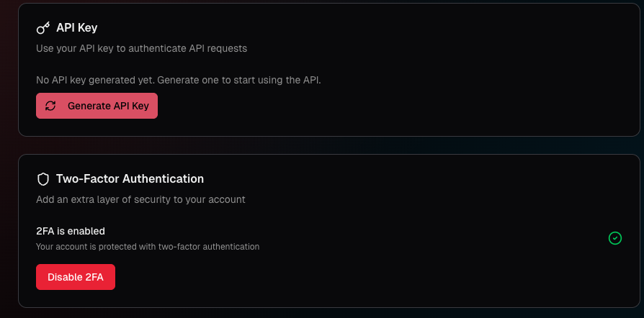Click the "2FA is enabled" status label
The image size is (644, 318).
tap(71, 231)
